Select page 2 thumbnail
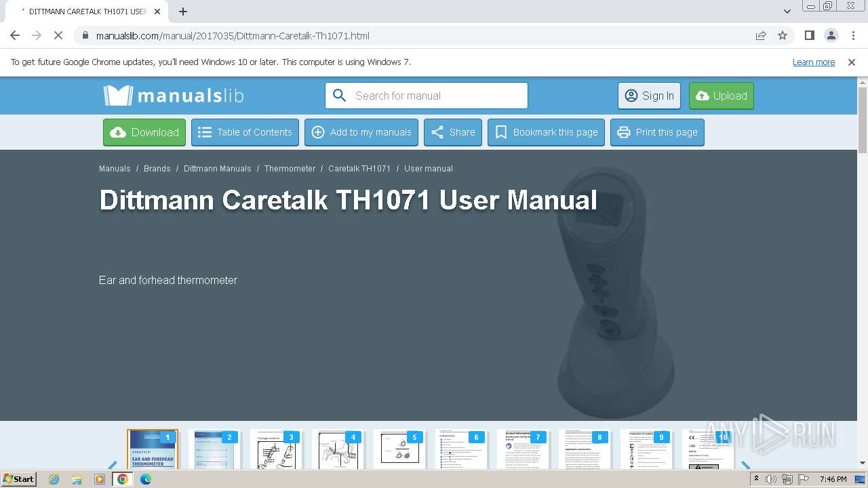Screen dimensions: 868x488 pos(214,449)
